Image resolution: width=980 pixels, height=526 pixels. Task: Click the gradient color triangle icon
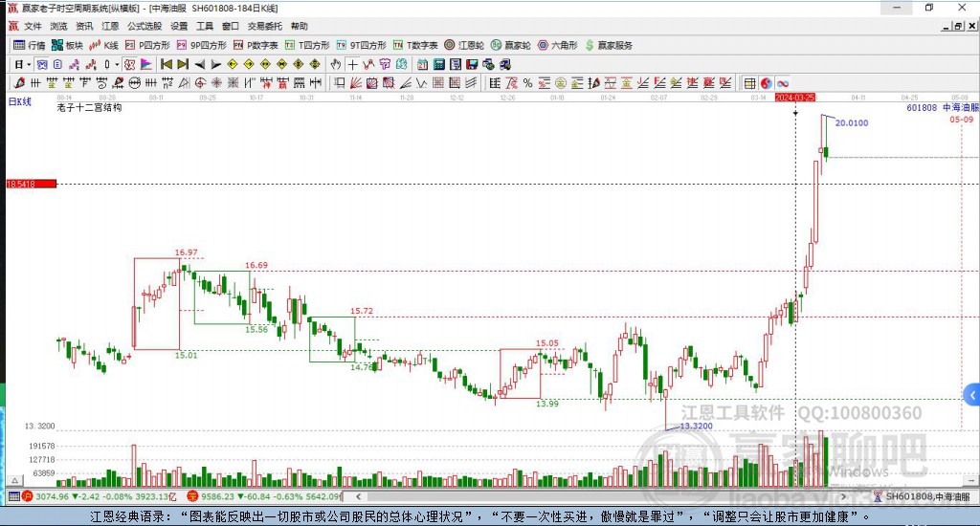coord(145,64)
